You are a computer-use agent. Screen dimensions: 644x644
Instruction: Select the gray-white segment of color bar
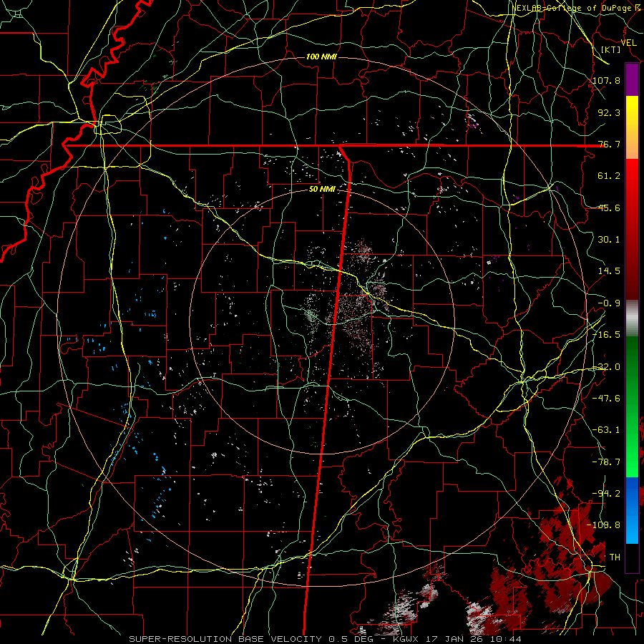click(x=632, y=318)
